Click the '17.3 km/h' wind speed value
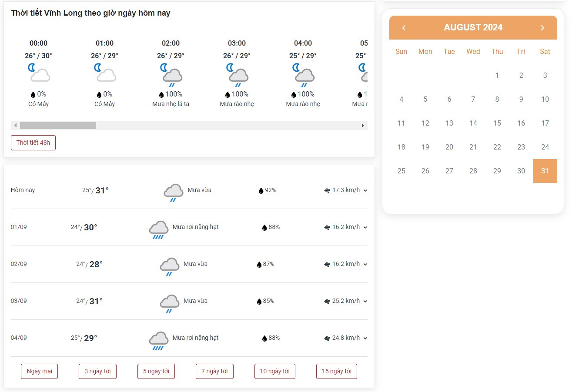The width and height of the screenshot is (582, 392). (346, 190)
